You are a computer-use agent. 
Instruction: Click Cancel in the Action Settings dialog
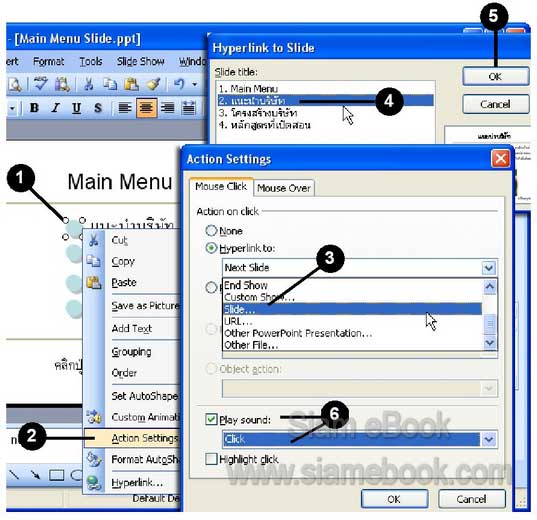click(471, 499)
